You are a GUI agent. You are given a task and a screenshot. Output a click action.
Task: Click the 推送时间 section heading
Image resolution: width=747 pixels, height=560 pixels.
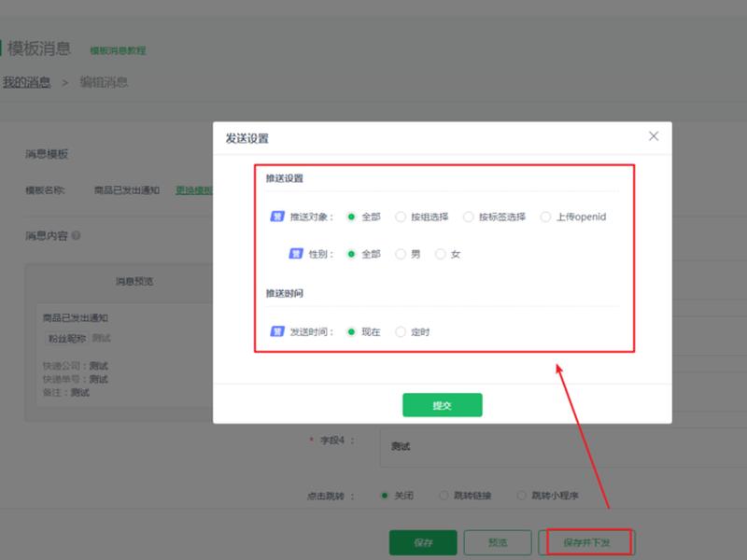pos(285,293)
